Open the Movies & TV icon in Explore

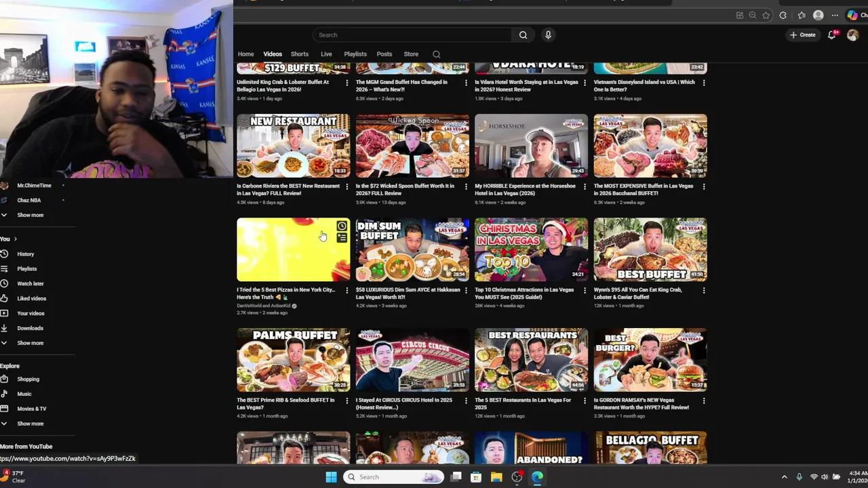(4, 409)
